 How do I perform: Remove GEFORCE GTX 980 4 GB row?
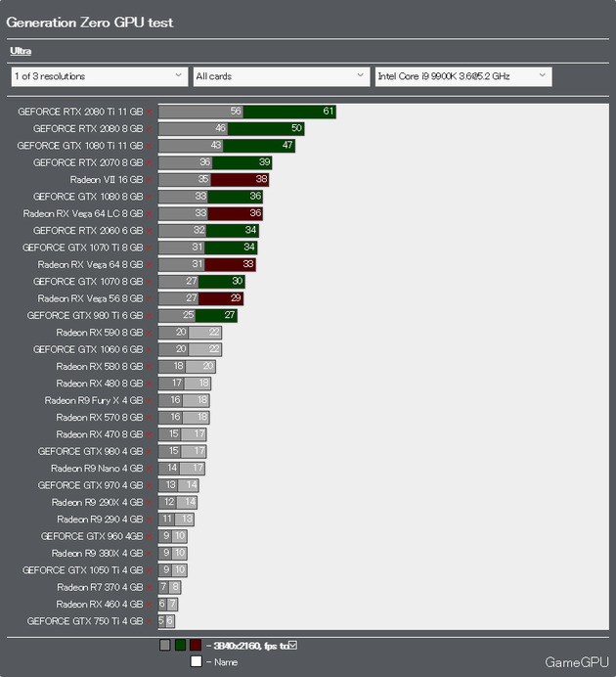[149, 452]
